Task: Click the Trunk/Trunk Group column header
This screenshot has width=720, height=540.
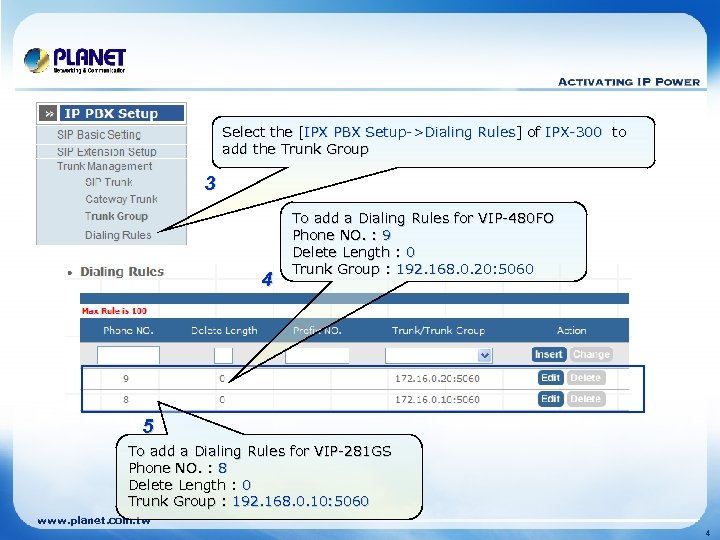Action: pos(438,331)
